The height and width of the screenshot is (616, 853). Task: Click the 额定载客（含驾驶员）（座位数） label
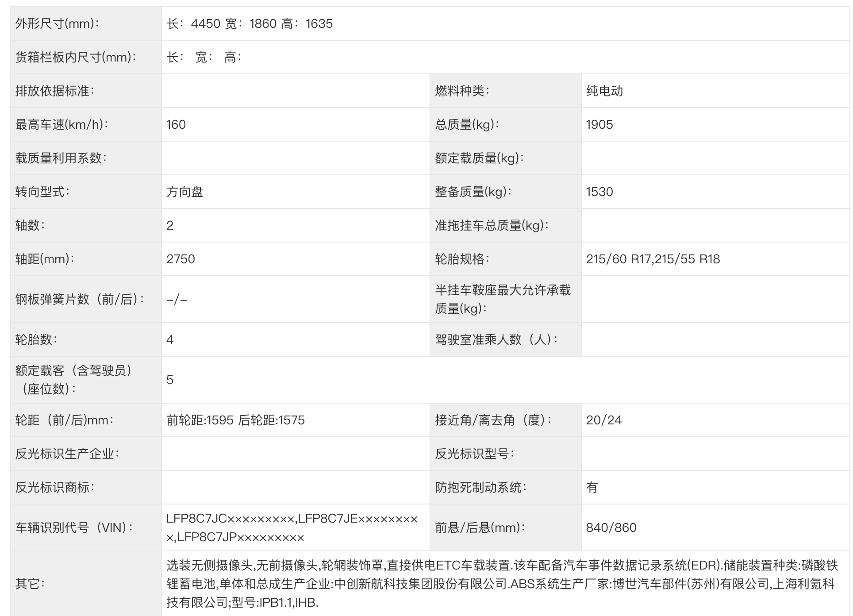pos(73,380)
